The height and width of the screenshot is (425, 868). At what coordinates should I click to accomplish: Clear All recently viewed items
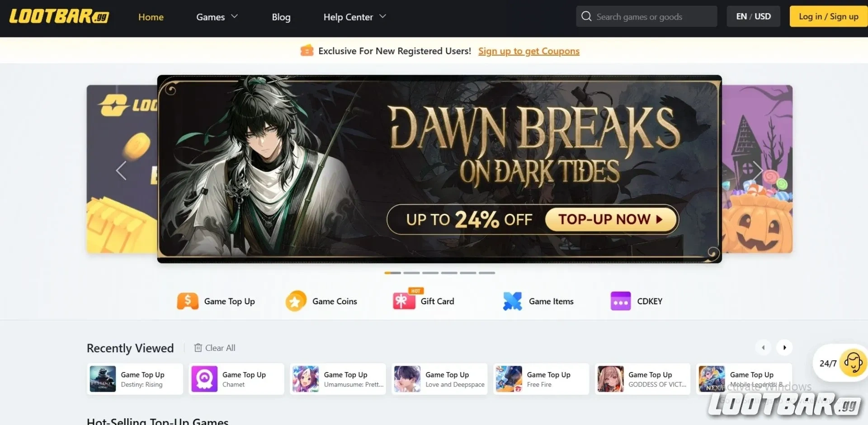point(215,348)
